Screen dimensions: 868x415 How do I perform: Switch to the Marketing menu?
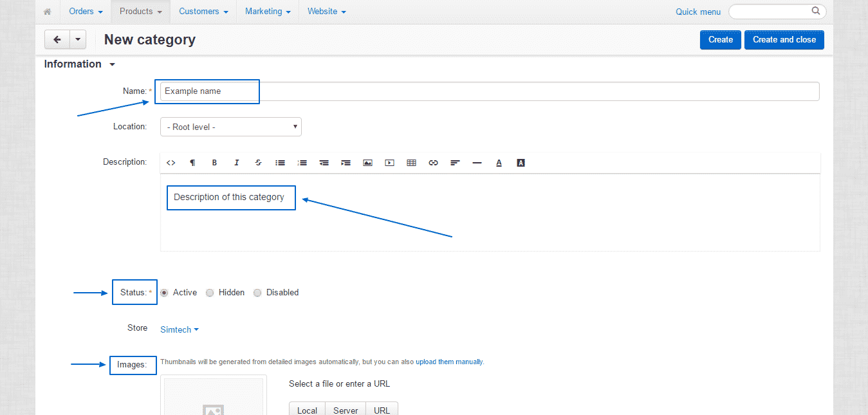(x=267, y=11)
